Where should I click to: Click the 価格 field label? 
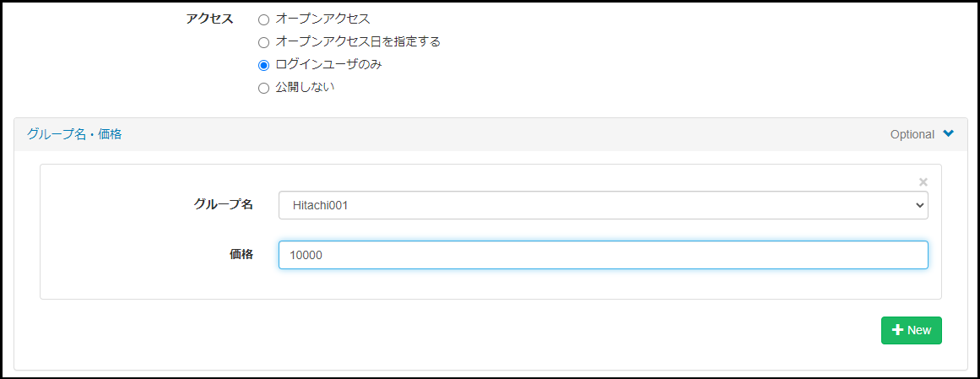click(241, 254)
